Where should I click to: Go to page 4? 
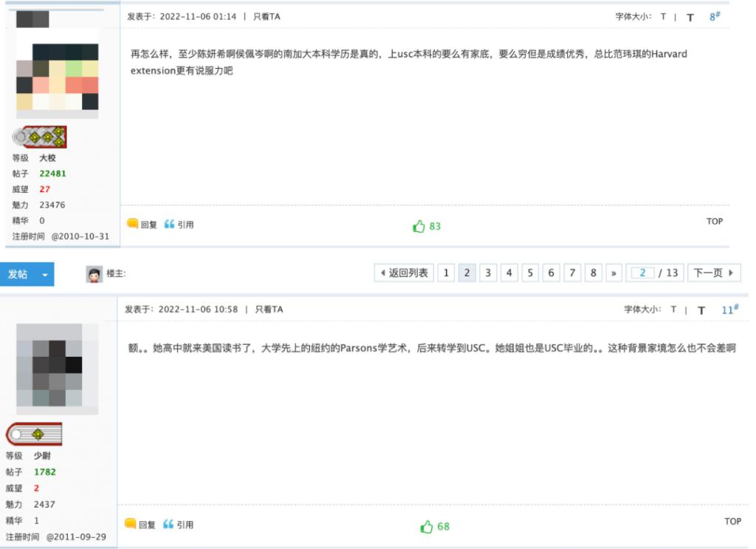(509, 273)
